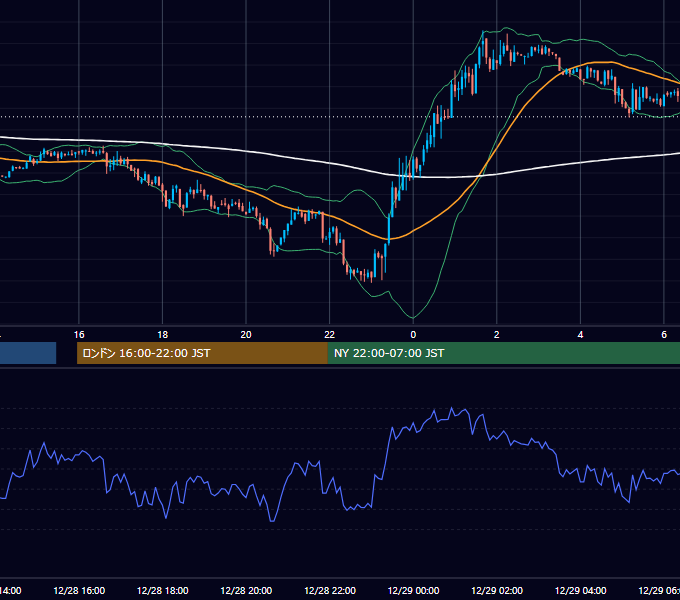Viewport: 680px width, 600px height.
Task: Click the 12/28 16:00 date label
Action: (x=79, y=591)
